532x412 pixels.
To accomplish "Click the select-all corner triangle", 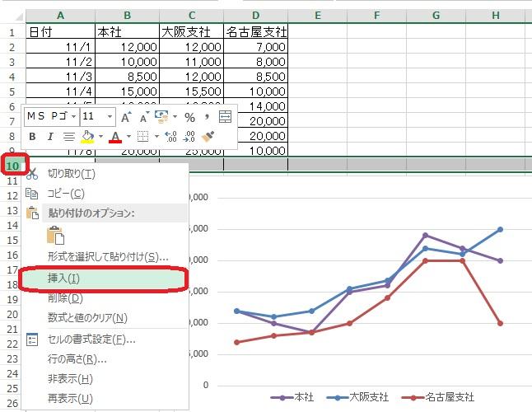I will point(17,16).
